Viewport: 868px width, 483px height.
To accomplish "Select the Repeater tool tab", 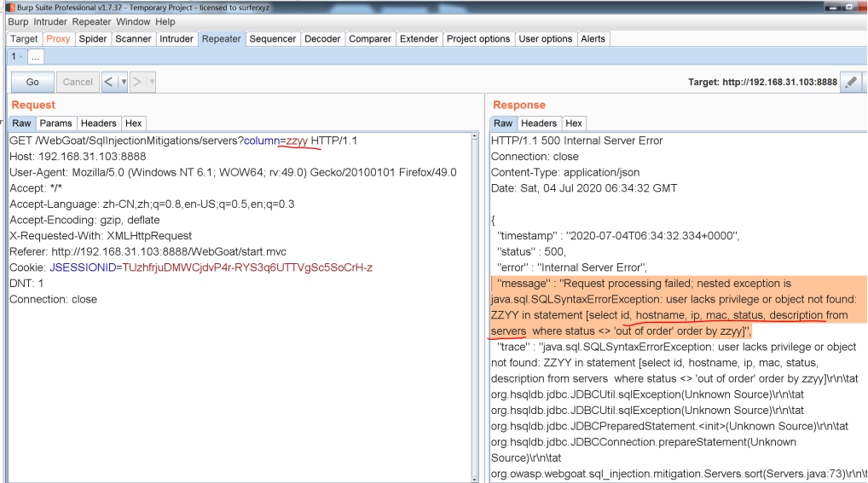I will pyautogui.click(x=221, y=38).
